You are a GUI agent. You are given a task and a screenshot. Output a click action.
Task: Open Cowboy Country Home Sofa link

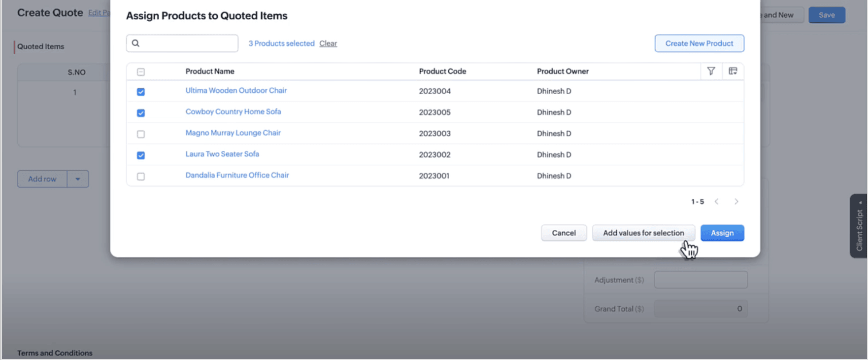pos(233,112)
